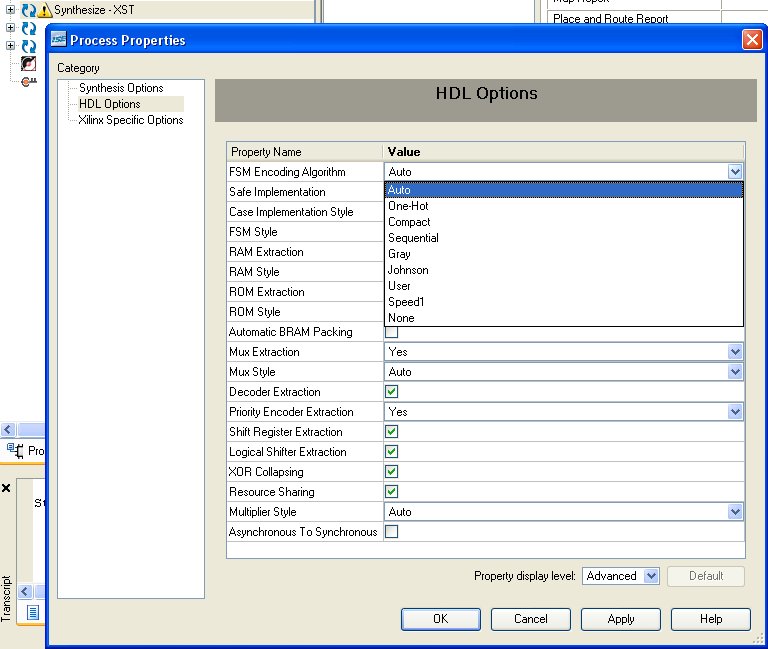Click Process Properties title bar icon
Image resolution: width=768 pixels, height=649 pixels.
pos(59,39)
